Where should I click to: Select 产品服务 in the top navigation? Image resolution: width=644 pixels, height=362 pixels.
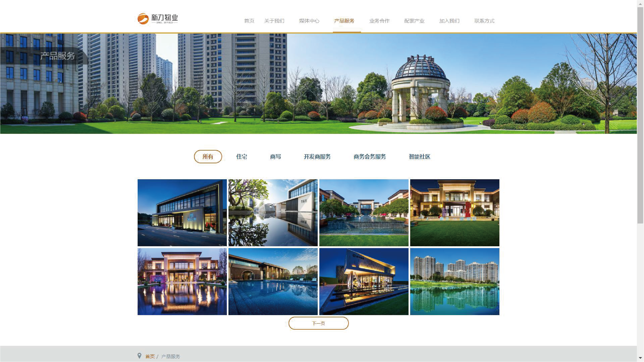(x=344, y=21)
